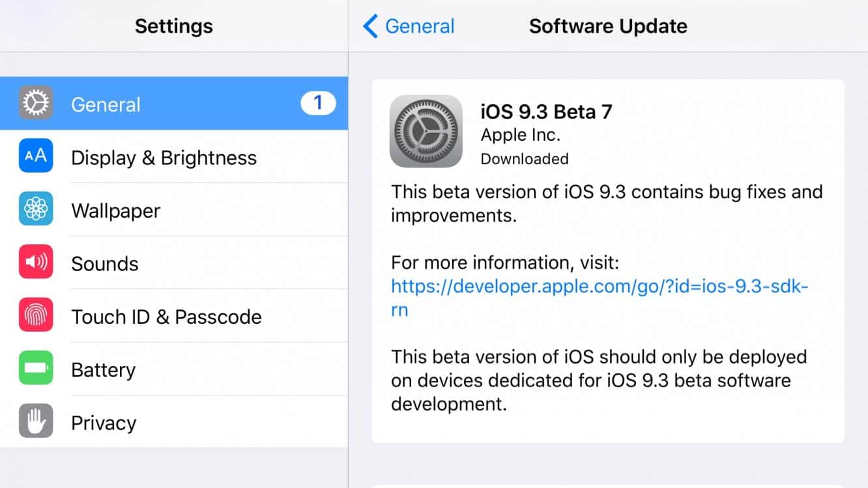Click the Touch ID fingerprint icon
Viewport: 868px width, 488px height.
tap(36, 316)
